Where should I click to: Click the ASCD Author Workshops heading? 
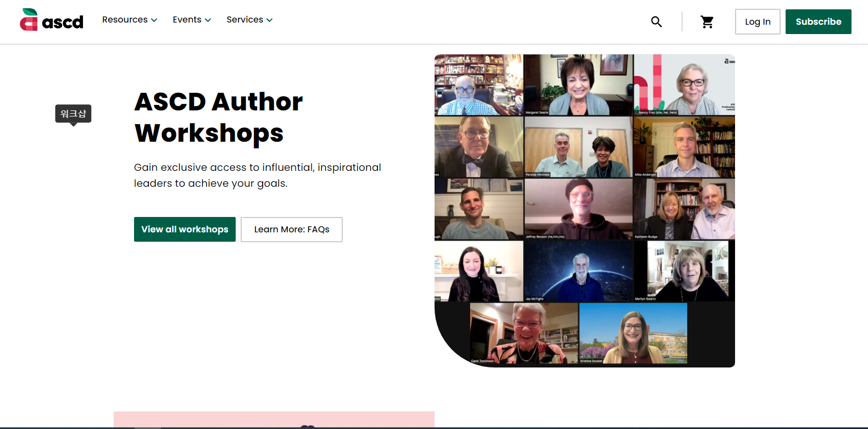219,118
